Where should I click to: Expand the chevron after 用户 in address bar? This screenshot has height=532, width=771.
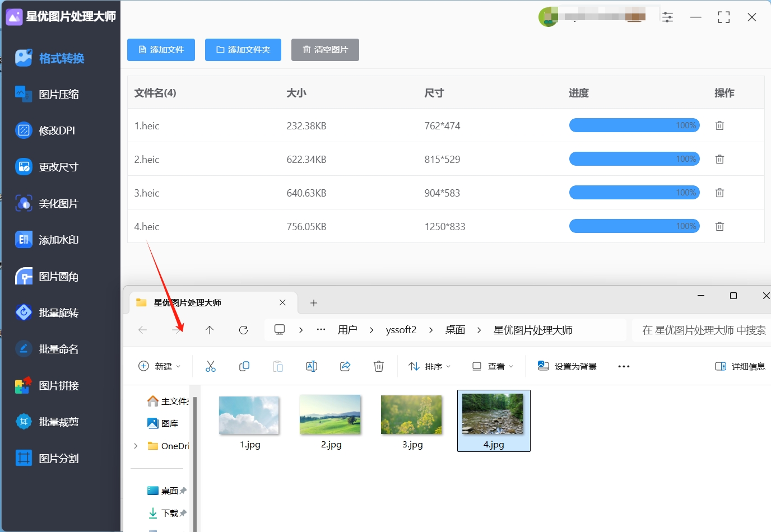click(x=371, y=330)
